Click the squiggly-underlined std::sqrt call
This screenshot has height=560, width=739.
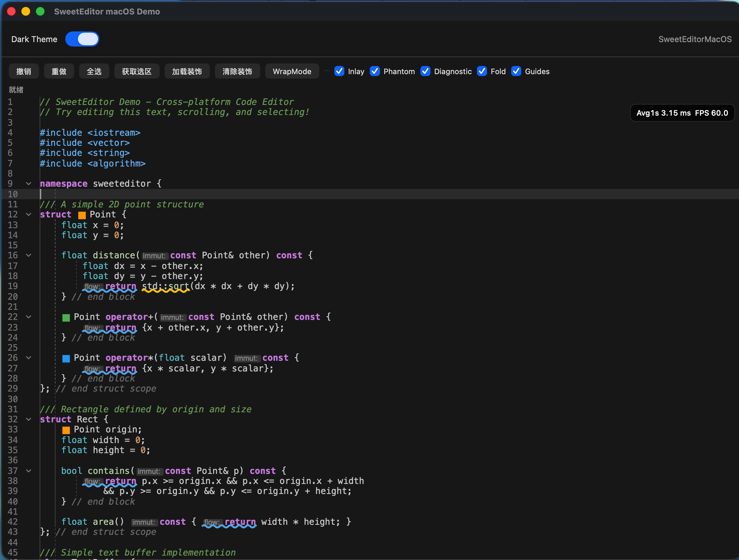(165, 286)
